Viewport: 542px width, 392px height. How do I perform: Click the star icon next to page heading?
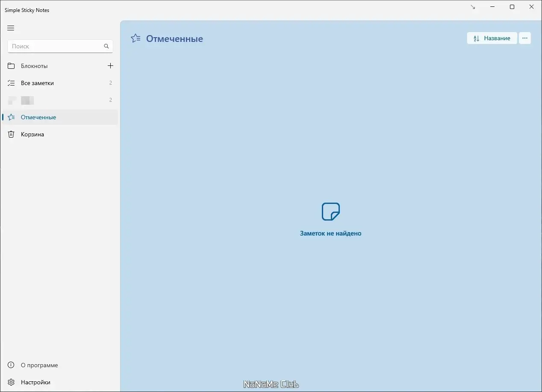(135, 38)
